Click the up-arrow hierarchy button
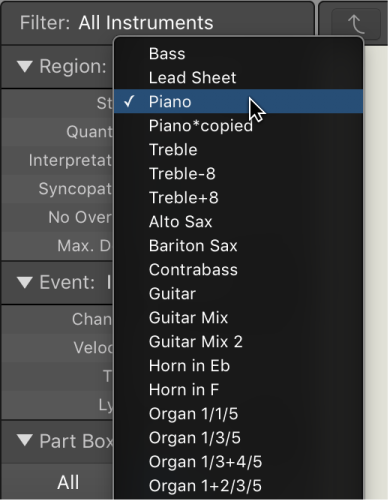The width and height of the screenshot is (388, 500). click(x=356, y=24)
